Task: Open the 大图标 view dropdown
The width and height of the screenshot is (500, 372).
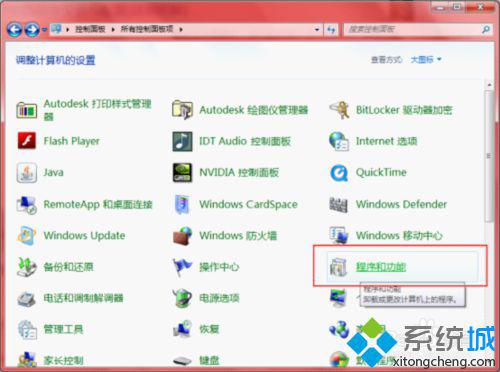Action: coord(426,60)
